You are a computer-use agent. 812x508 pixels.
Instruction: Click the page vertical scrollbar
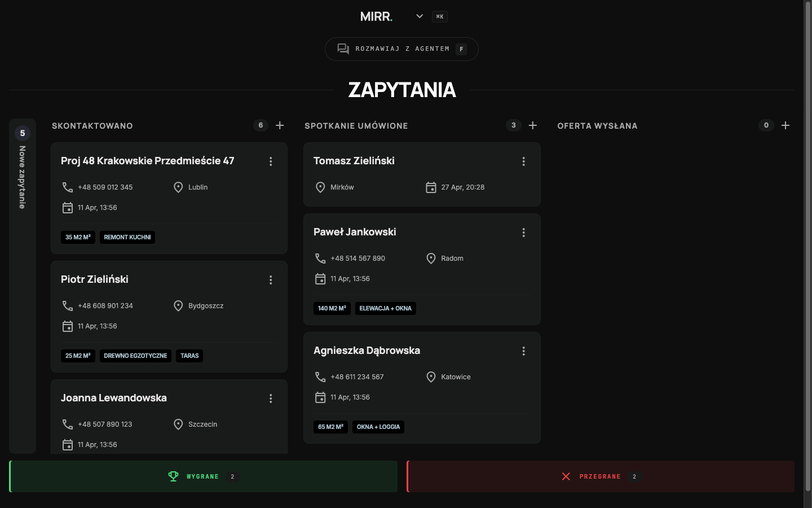(x=807, y=246)
